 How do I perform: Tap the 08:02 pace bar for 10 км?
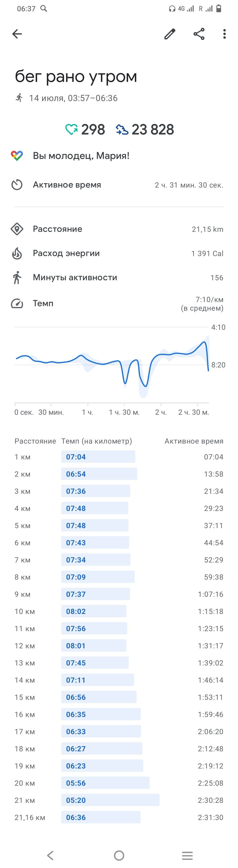pyautogui.click(x=94, y=611)
